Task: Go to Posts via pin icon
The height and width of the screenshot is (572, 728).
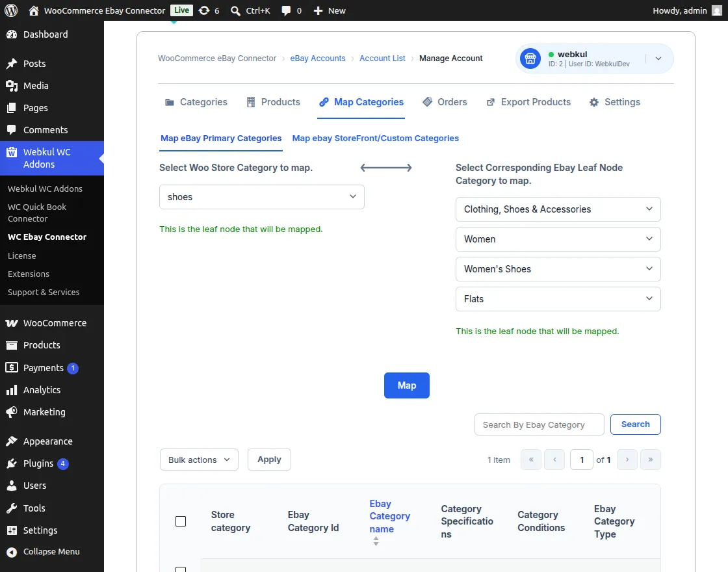Action: point(12,64)
